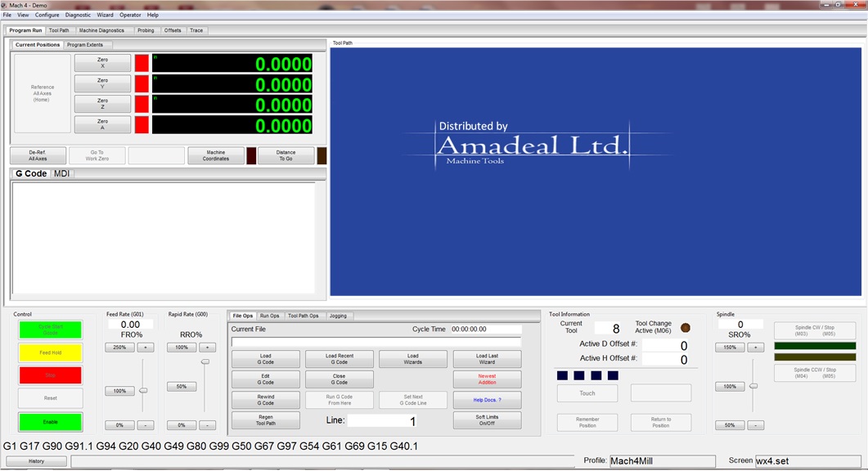Click the yellow Feed Hold button

coord(51,352)
